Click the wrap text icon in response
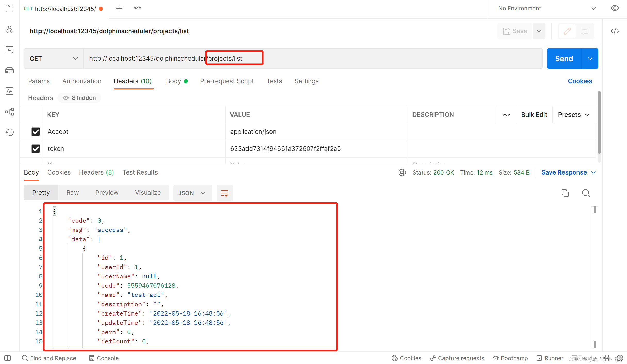The image size is (627, 364). click(x=225, y=193)
